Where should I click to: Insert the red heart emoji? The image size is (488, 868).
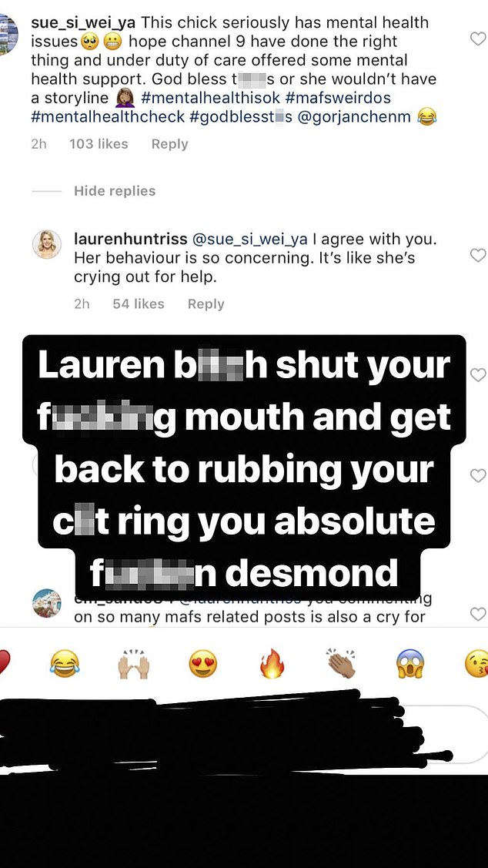(5, 664)
